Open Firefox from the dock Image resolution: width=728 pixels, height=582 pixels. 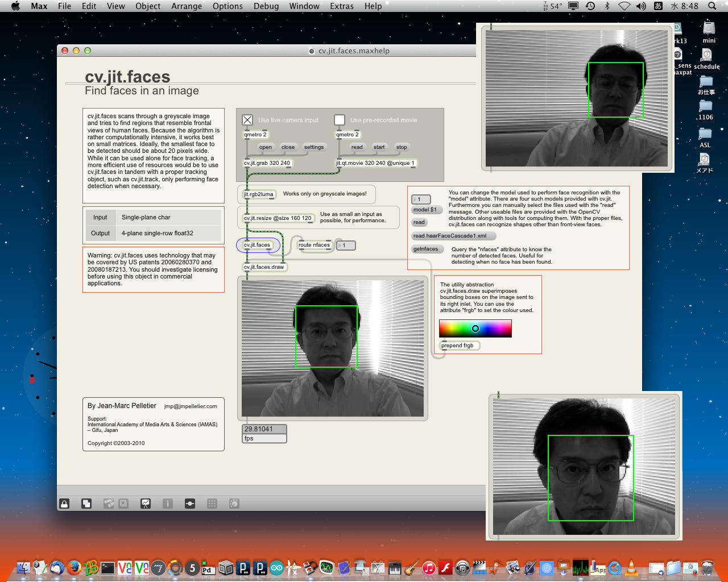pyautogui.click(x=73, y=567)
